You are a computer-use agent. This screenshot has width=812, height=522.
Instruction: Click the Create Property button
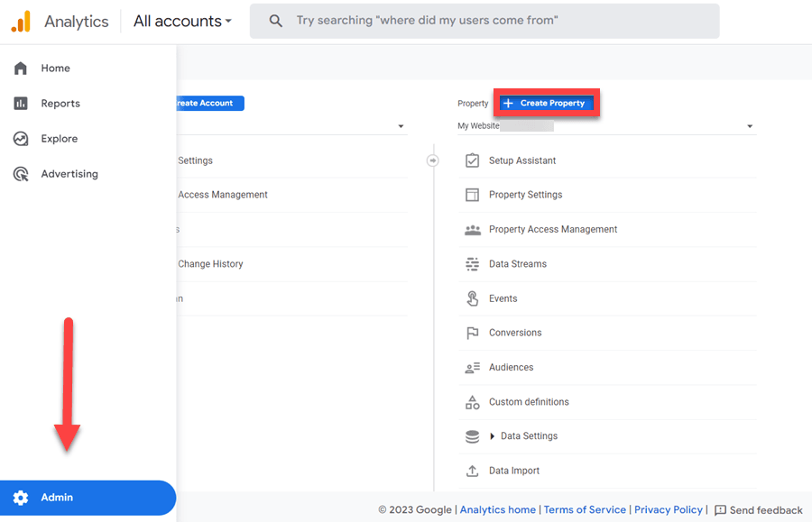546,103
